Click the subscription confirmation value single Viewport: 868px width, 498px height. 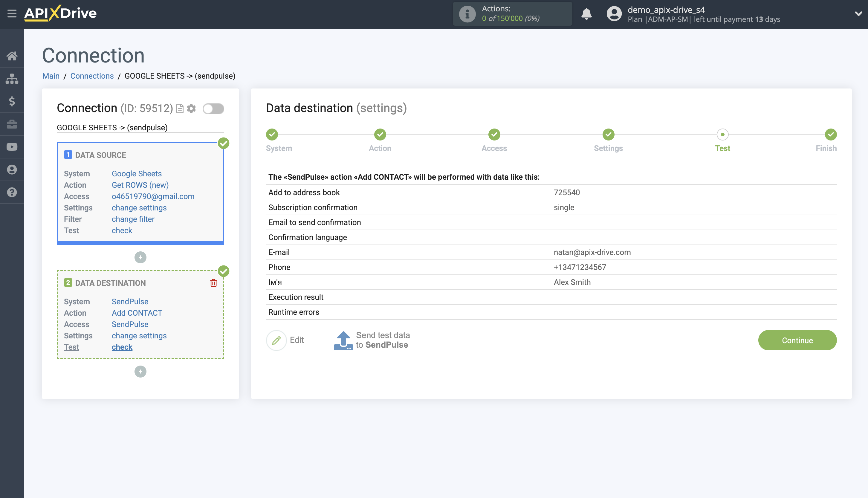point(564,208)
